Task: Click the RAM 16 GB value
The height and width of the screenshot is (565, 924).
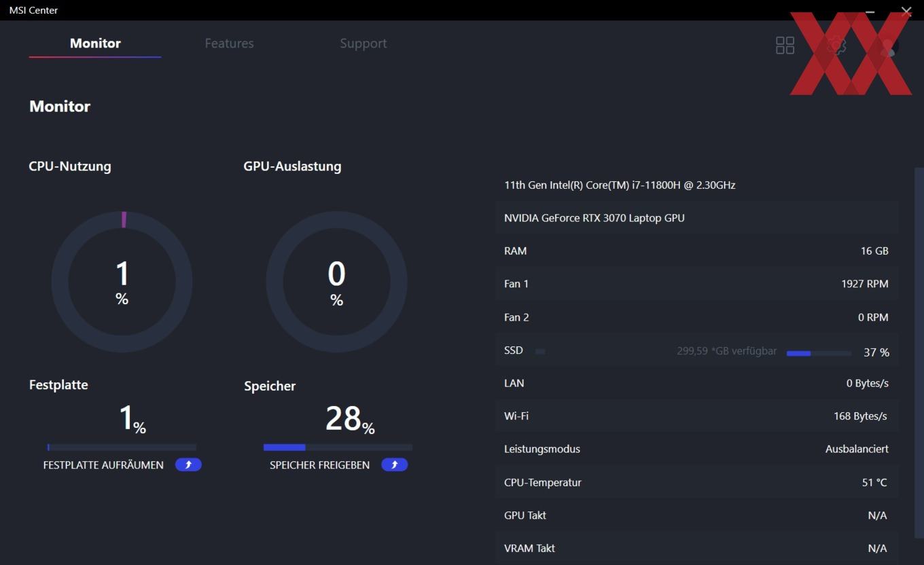Action: coord(874,251)
